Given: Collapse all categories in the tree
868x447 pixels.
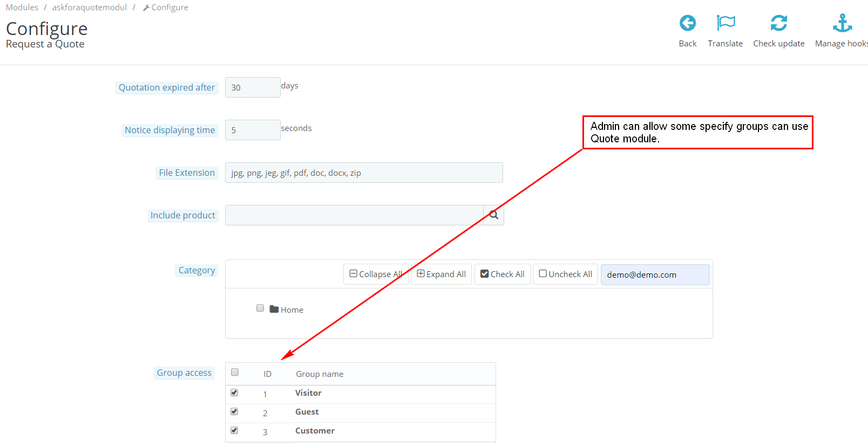Looking at the screenshot, I should [376, 274].
